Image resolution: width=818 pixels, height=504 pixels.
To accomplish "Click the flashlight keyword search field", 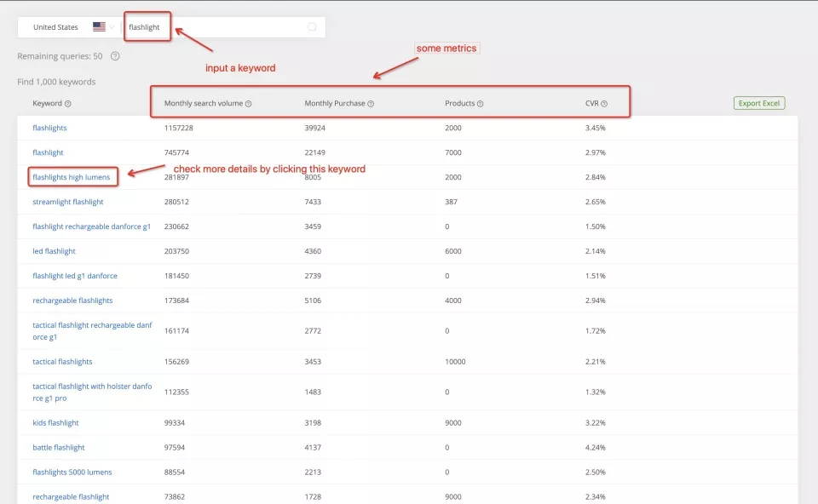I will pyautogui.click(x=224, y=27).
